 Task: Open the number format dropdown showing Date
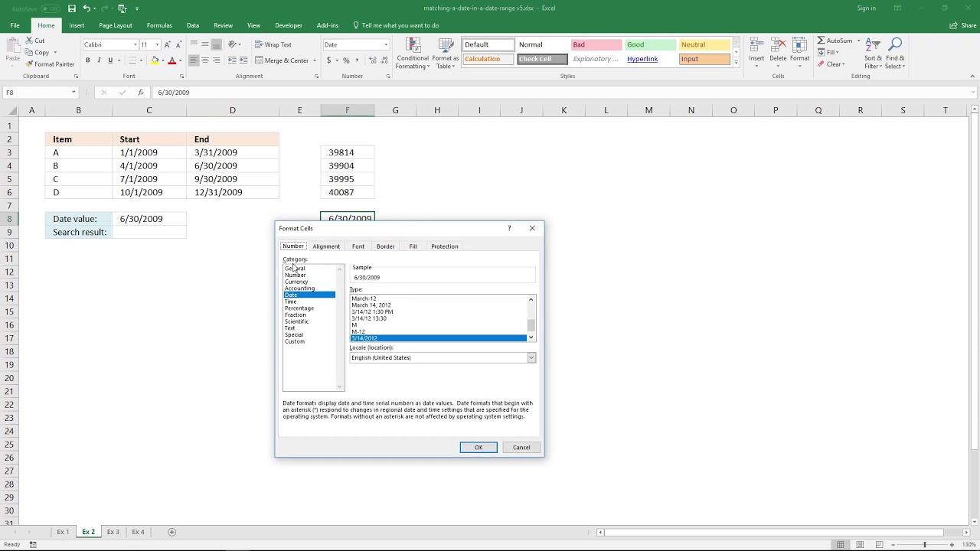point(385,44)
